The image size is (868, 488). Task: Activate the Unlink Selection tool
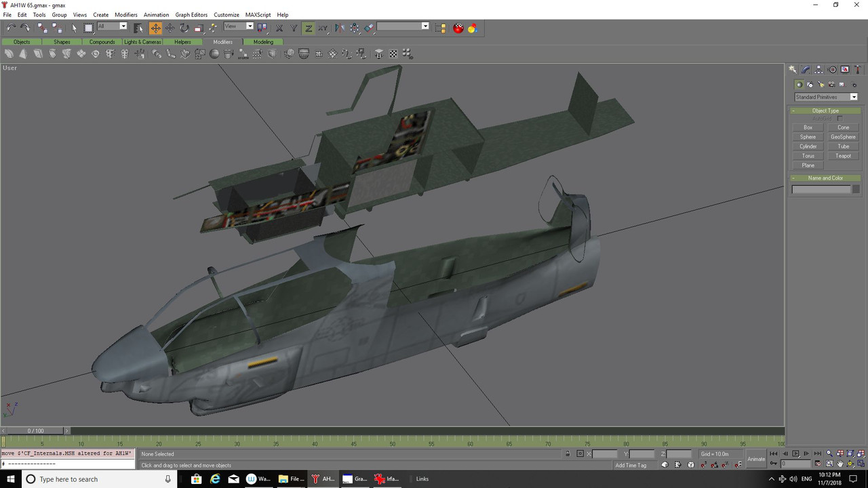click(57, 28)
